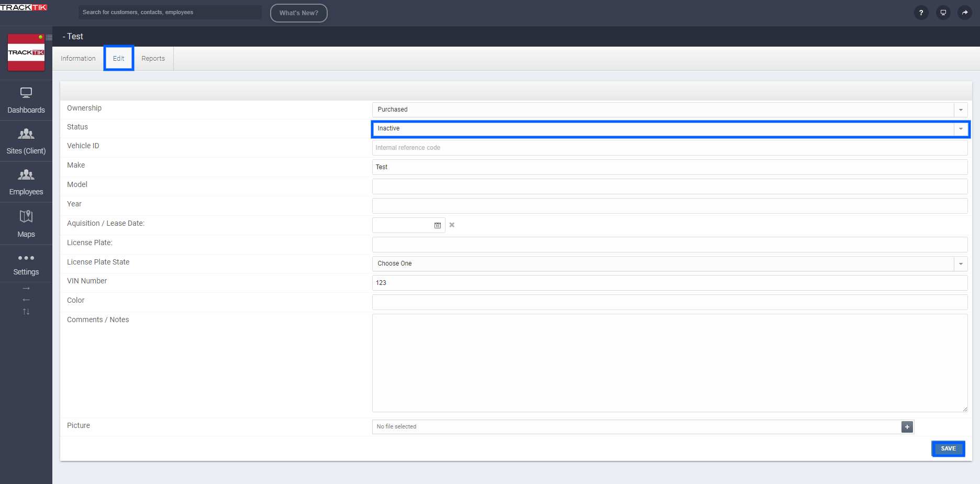This screenshot has height=484, width=980.
Task: Click the Status label
Action: point(77,127)
